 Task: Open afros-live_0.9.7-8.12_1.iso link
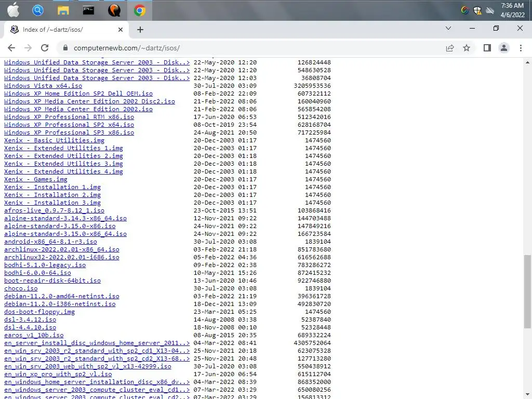[54, 211]
